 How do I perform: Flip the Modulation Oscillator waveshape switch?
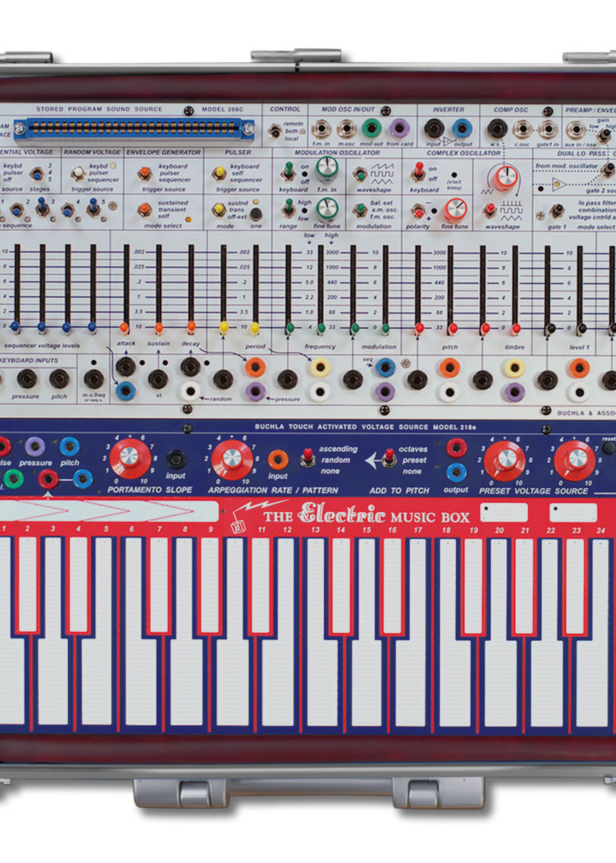[x=360, y=175]
